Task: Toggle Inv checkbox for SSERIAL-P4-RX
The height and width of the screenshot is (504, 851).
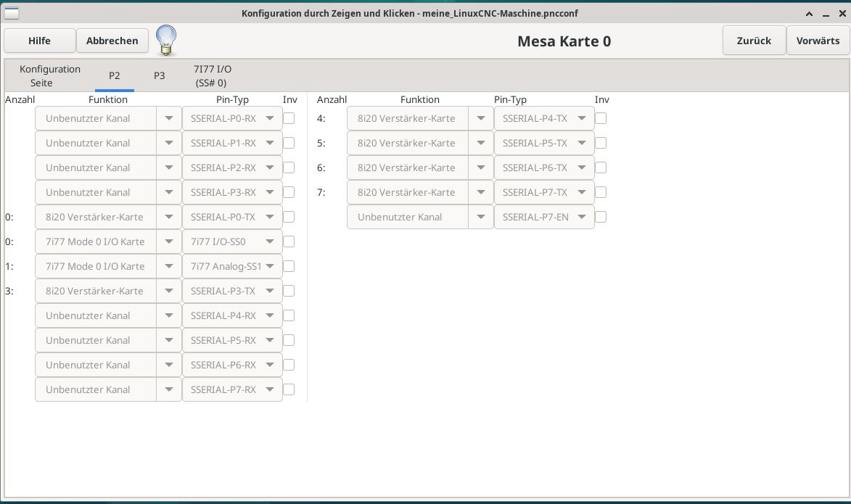Action: pyautogui.click(x=289, y=315)
